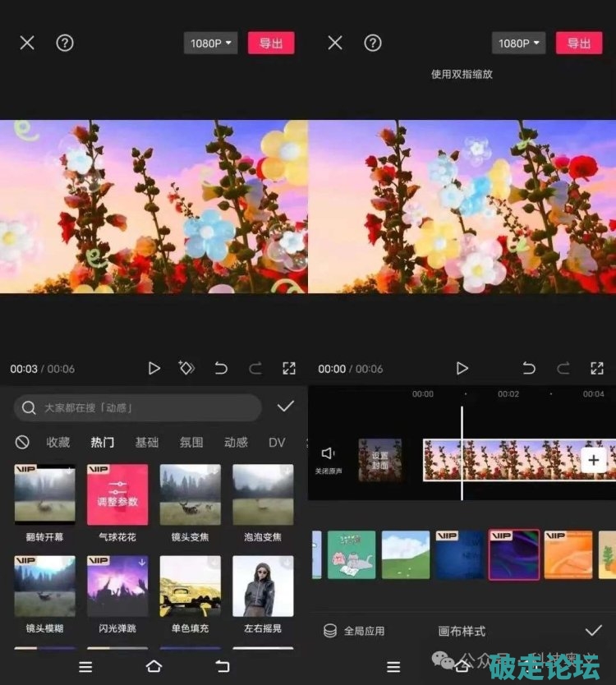This screenshot has width=616, height=685.
Task: Click the search field 大家都在搜「动感」
Action: (x=138, y=407)
